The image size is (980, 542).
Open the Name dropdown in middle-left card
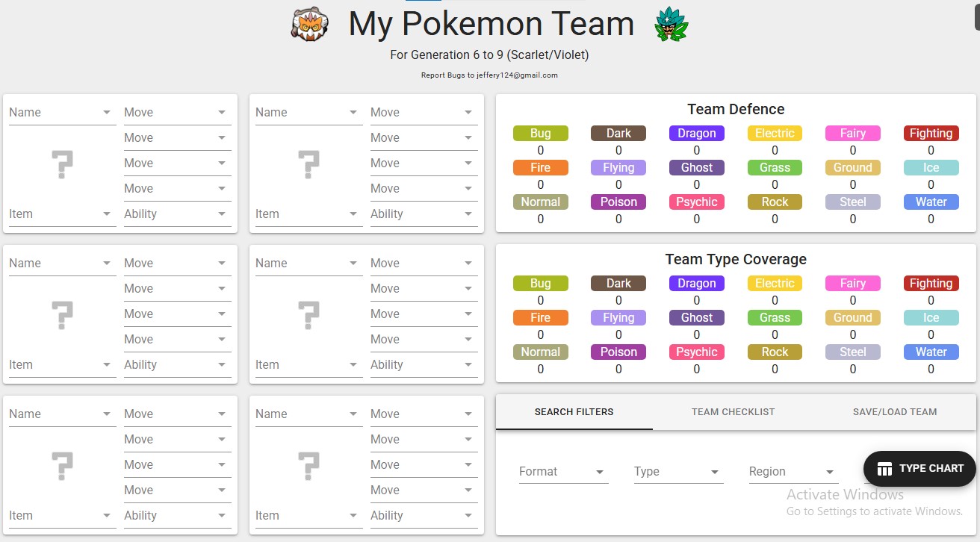point(62,264)
